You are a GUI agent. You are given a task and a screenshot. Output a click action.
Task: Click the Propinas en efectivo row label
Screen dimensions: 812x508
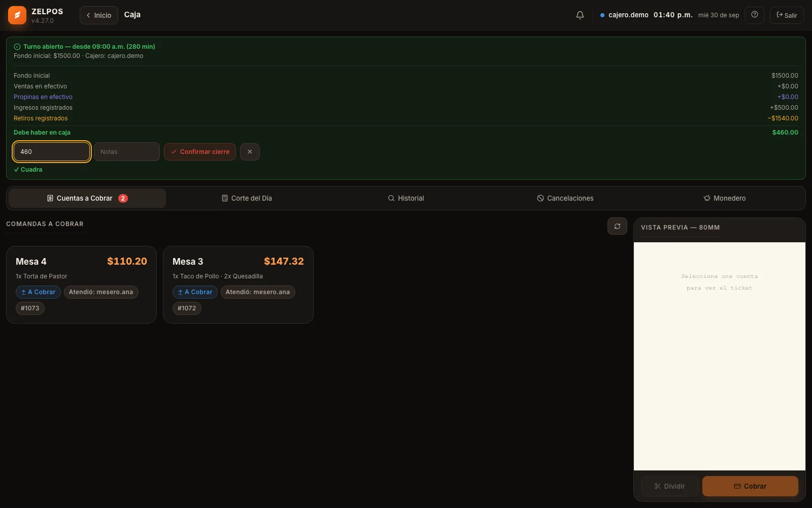(43, 97)
